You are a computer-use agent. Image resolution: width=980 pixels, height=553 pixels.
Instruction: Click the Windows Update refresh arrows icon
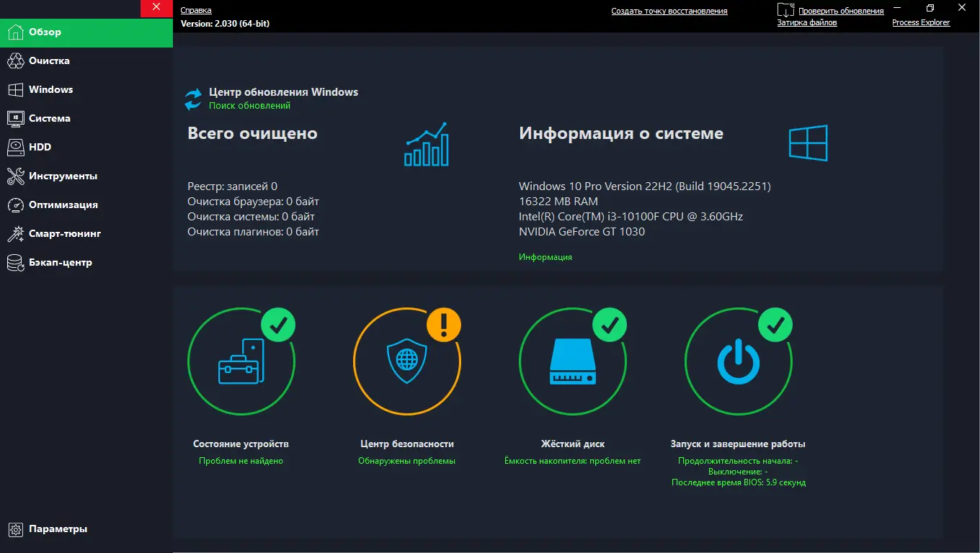pyautogui.click(x=193, y=99)
